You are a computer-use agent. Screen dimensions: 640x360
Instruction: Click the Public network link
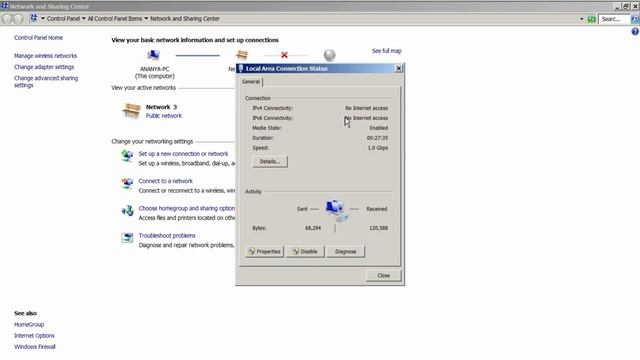pos(164,116)
